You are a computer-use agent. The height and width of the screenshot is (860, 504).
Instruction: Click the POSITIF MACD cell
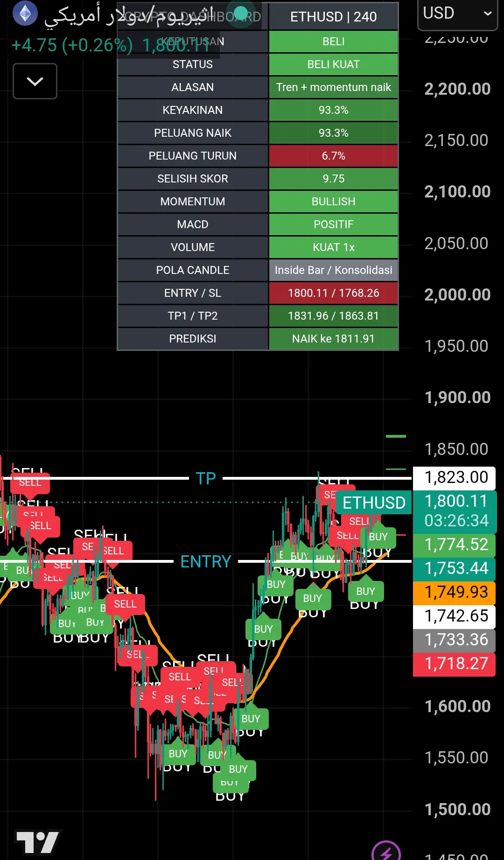(333, 224)
